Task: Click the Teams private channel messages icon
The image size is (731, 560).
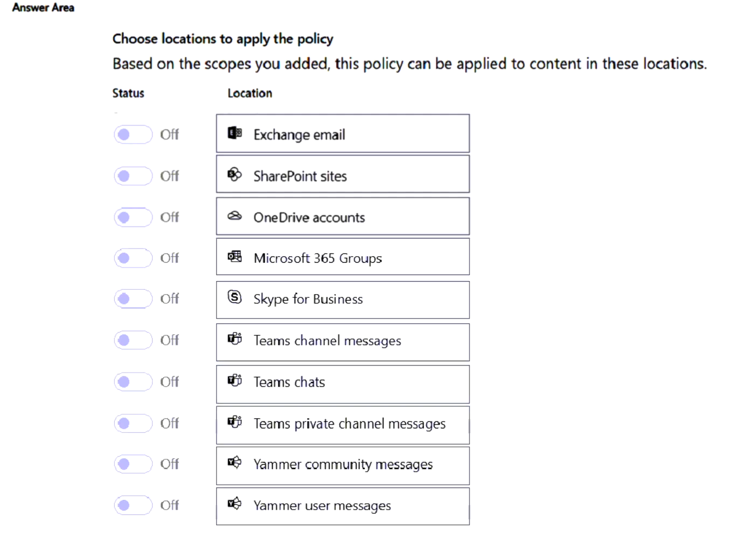Action: point(234,421)
